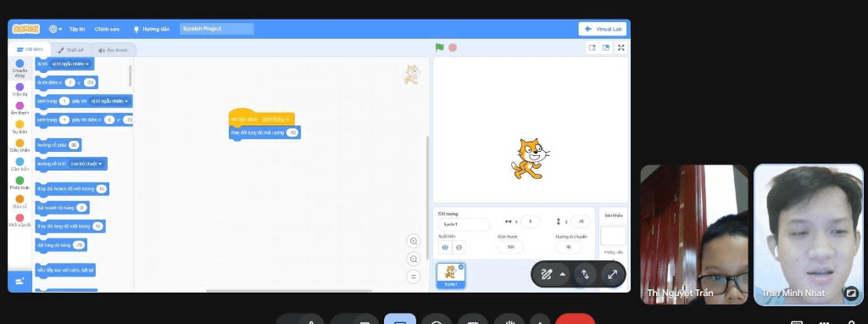Click the Scratch logo in the menu bar
The height and width of the screenshot is (324, 868).
click(26, 29)
